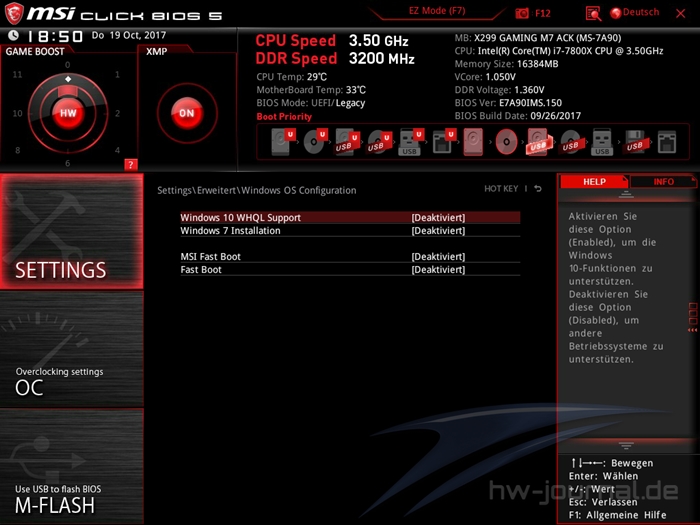
Task: Click the GAME BOOST panel label
Action: pos(35,51)
